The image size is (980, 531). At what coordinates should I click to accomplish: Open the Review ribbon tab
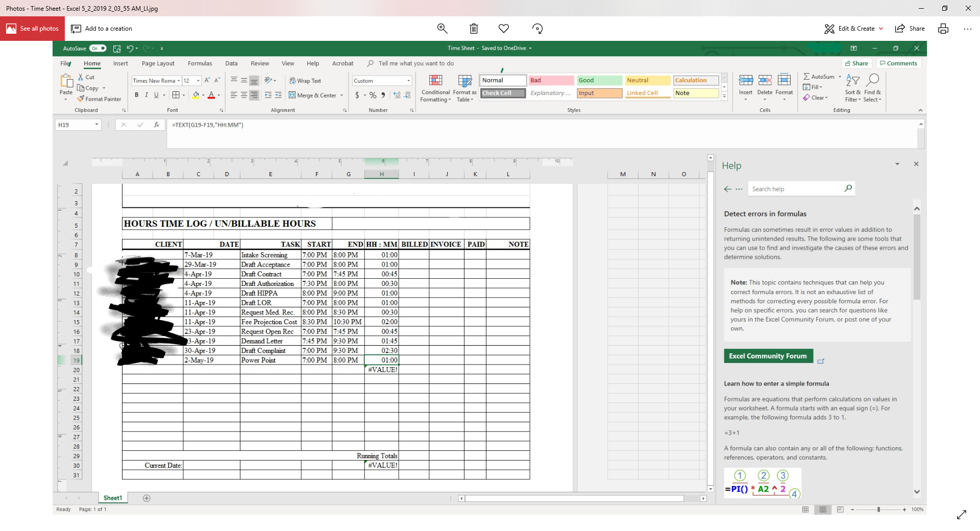coord(260,63)
